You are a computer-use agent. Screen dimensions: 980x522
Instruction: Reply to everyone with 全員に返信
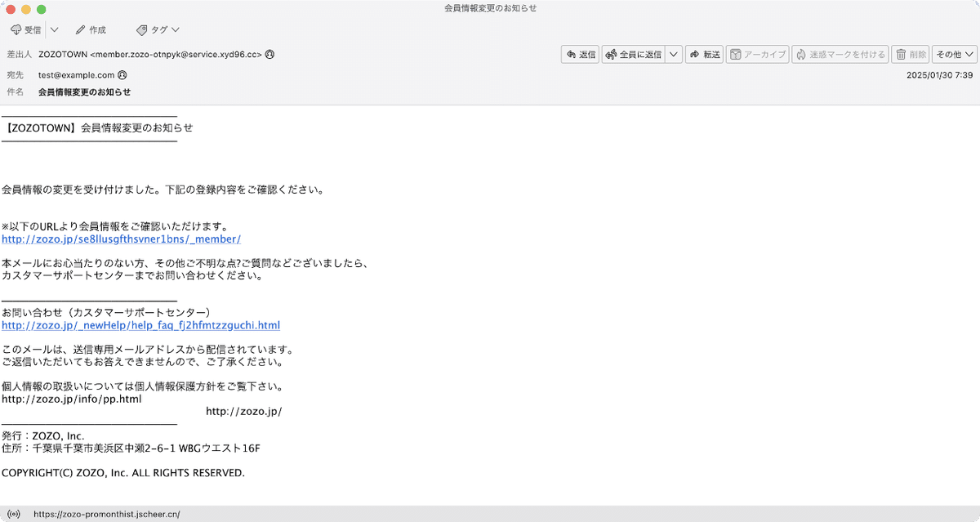634,55
